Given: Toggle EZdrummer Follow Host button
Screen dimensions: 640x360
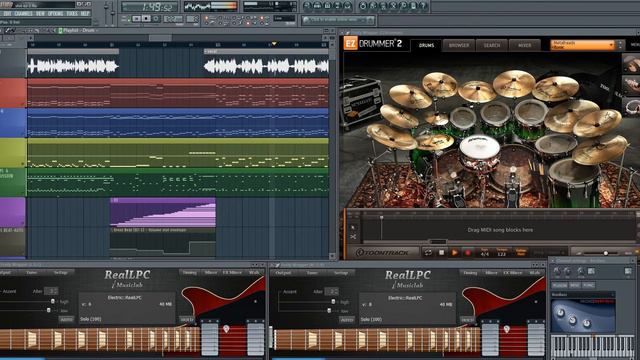Looking at the screenshot, I should pyautogui.click(x=521, y=253).
